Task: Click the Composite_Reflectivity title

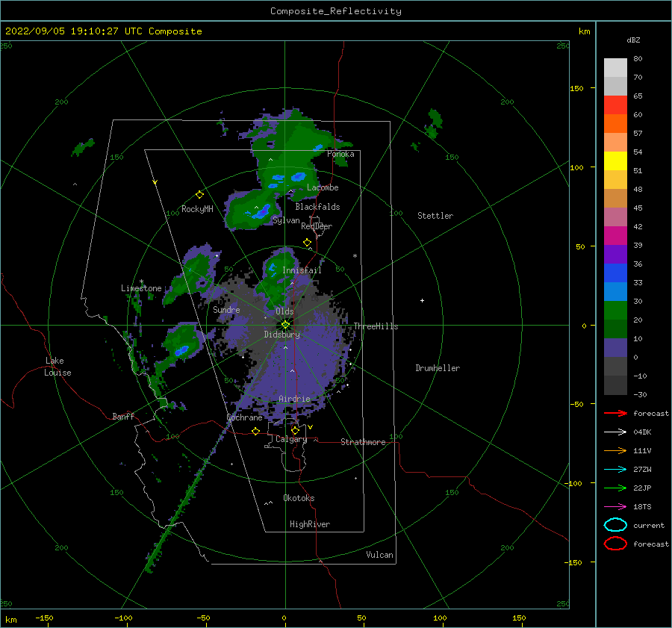Action: (336, 11)
